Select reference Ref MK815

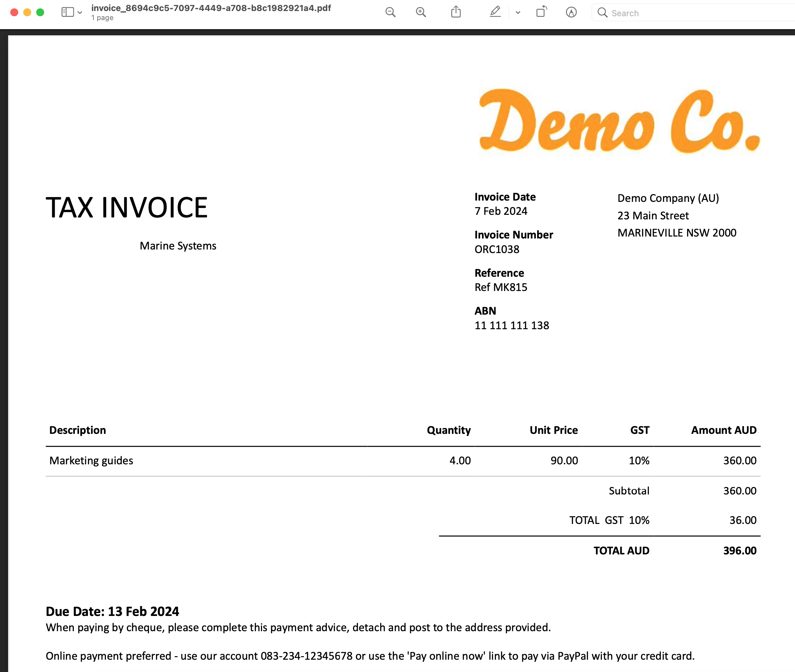pyautogui.click(x=501, y=287)
